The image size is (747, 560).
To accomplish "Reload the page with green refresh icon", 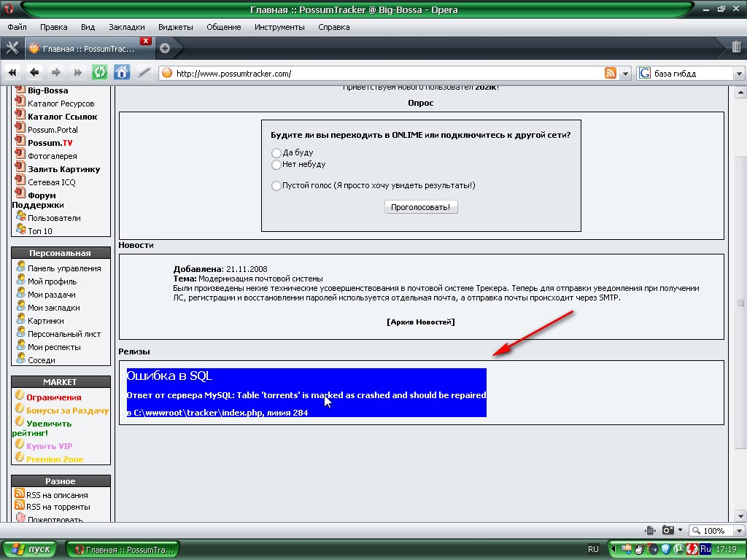I will (99, 73).
